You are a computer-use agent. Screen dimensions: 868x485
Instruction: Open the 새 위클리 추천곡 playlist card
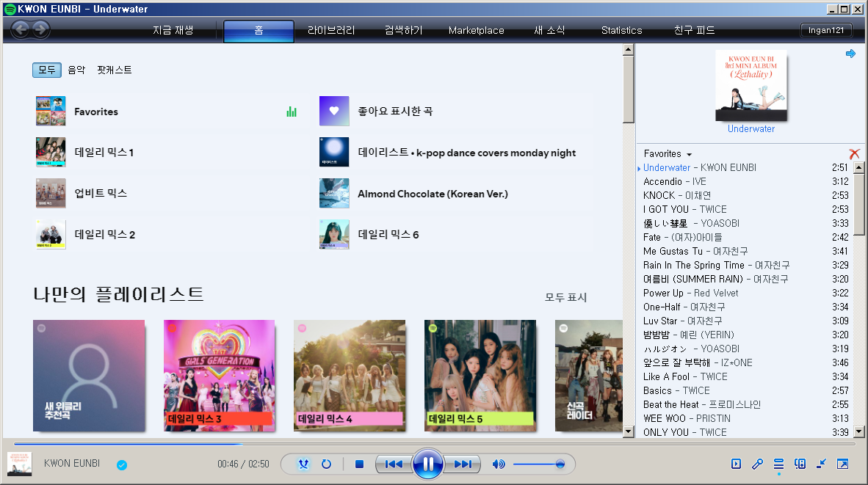[x=89, y=376]
